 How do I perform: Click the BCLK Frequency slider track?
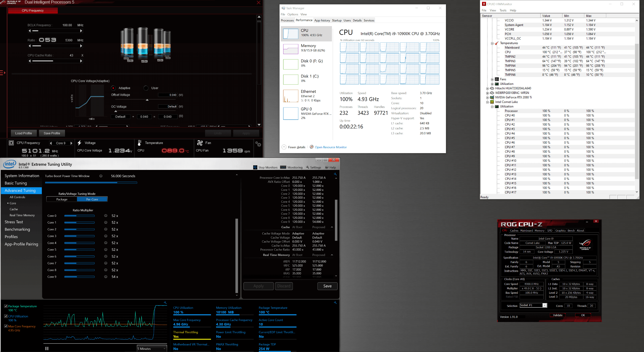click(56, 31)
